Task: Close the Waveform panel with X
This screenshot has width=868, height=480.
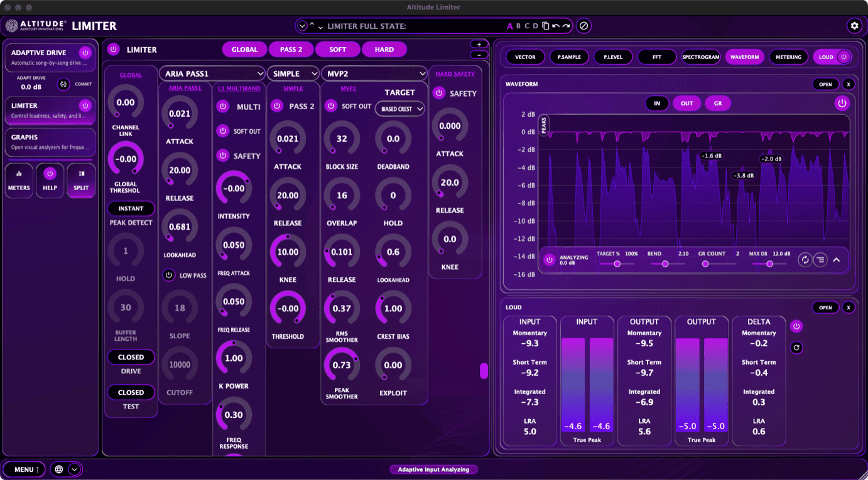Action: tap(849, 84)
